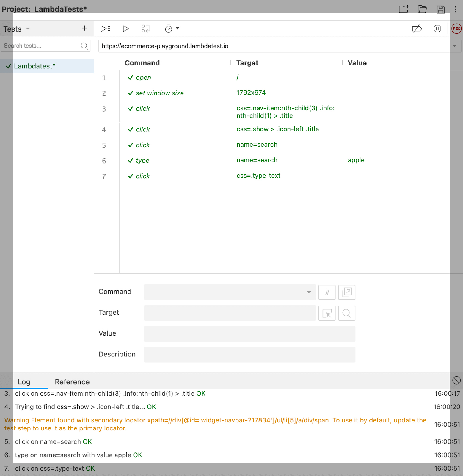463x476 pixels.
Task: Expand the base URL dropdown arrow
Action: (454, 46)
